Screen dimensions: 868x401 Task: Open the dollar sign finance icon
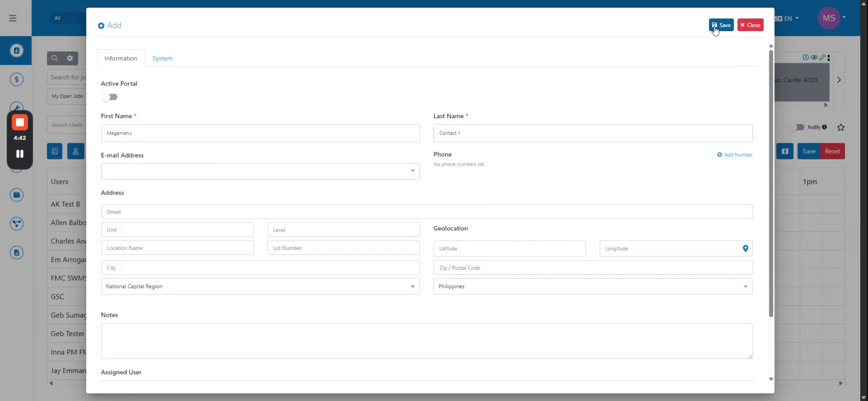pos(17,79)
